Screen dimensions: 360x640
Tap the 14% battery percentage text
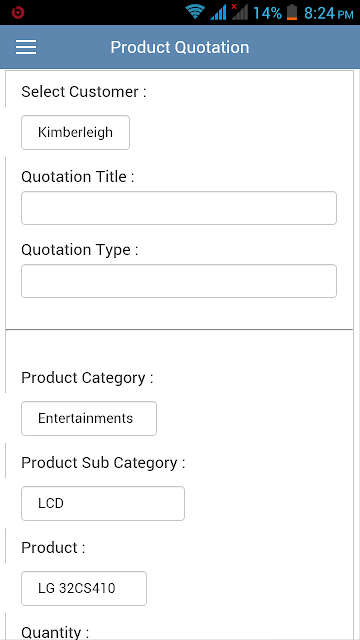[267, 13]
